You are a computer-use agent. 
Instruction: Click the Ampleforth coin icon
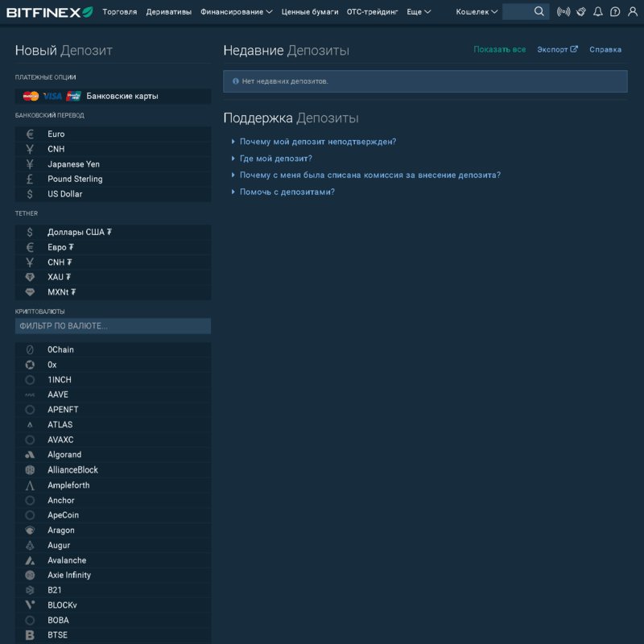click(30, 485)
